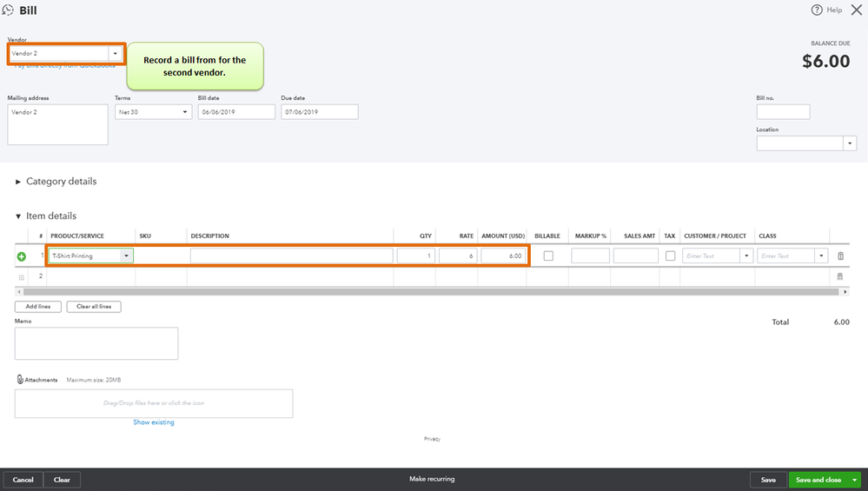The height and width of the screenshot is (491, 868).
Task: Click the Sales Amt field on line 1
Action: point(635,255)
